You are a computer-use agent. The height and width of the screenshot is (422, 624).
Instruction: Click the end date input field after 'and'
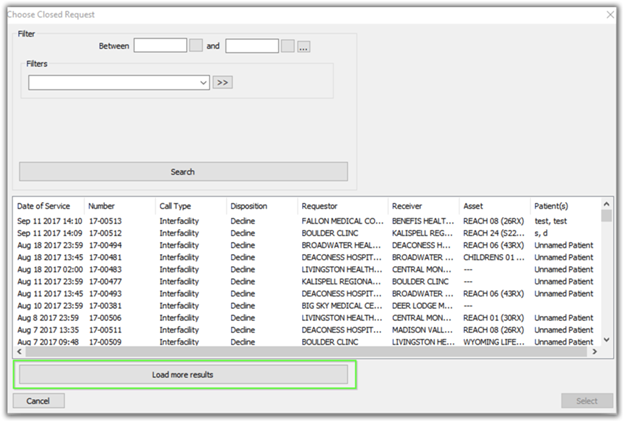click(x=252, y=46)
